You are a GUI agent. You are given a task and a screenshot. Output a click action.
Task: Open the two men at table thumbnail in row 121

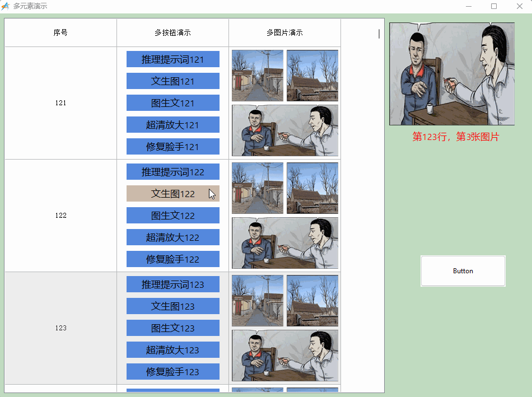285,130
